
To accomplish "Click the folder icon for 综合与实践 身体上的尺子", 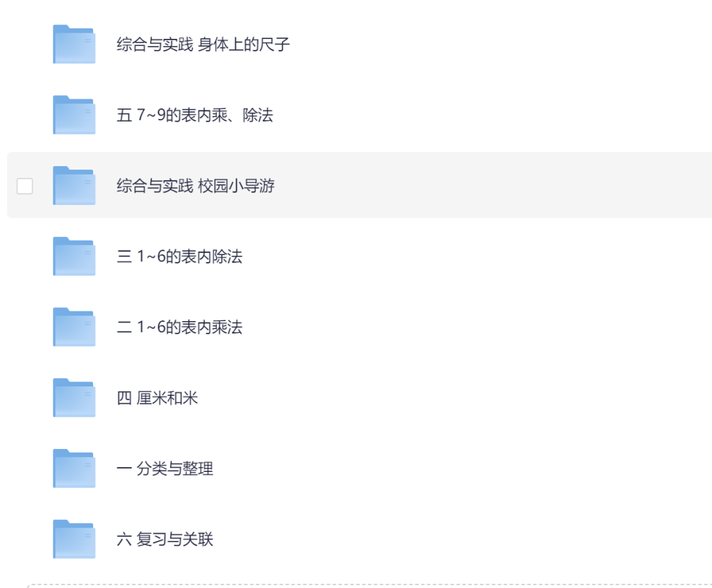I will pyautogui.click(x=74, y=44).
